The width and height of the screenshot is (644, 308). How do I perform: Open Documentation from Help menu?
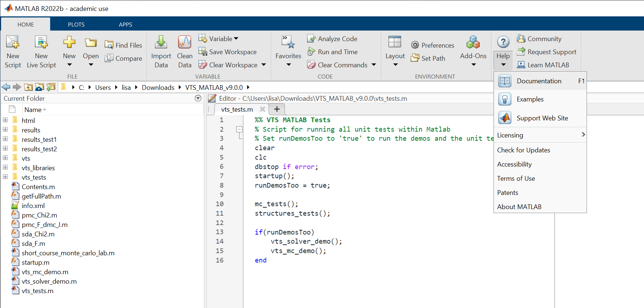click(x=540, y=81)
